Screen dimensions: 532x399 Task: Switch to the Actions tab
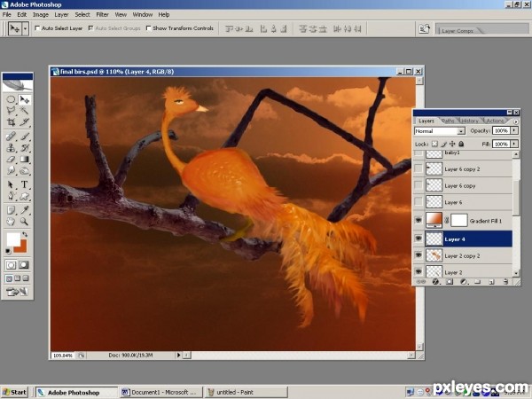pyautogui.click(x=495, y=121)
